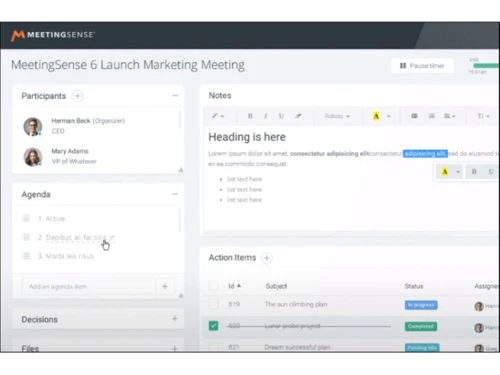Screen dimensions: 500x375
Task: Toggle underline in the floating popup toolbar
Action: 491,172
